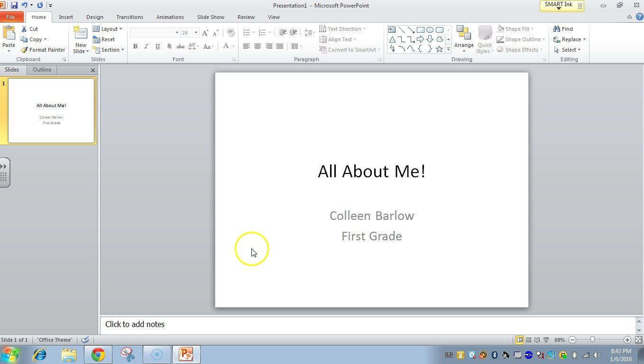Open the Layout dropdown
The image size is (644, 364).
click(108, 28)
